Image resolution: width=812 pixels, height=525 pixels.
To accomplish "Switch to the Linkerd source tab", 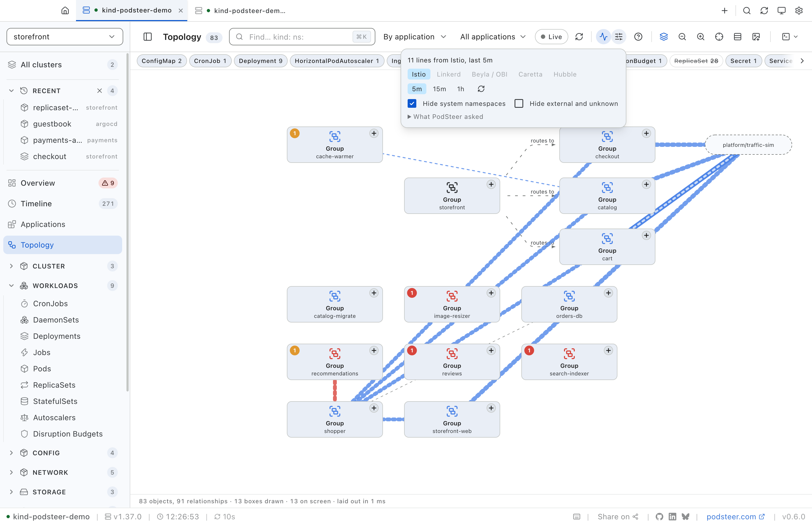I will coord(448,74).
